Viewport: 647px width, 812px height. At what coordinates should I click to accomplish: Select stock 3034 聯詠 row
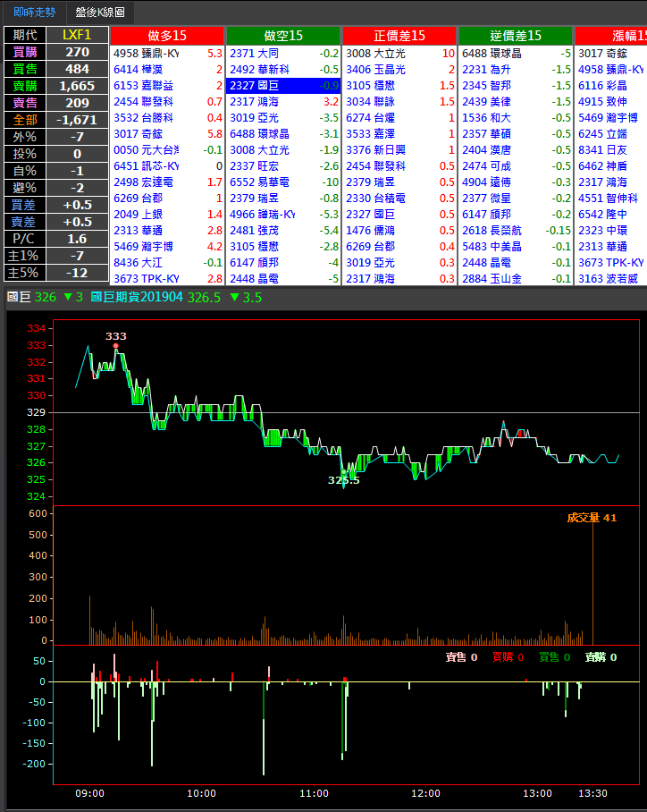click(399, 102)
